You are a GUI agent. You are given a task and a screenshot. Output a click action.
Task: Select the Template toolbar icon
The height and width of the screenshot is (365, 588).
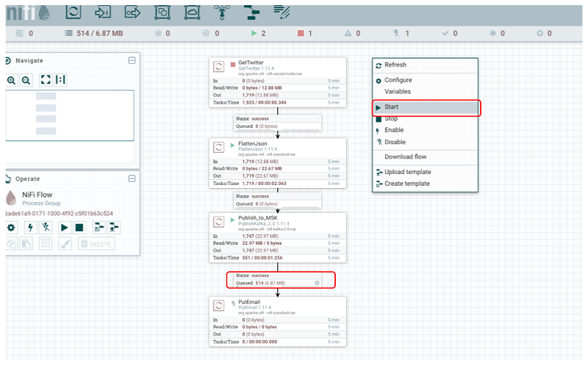pos(251,12)
